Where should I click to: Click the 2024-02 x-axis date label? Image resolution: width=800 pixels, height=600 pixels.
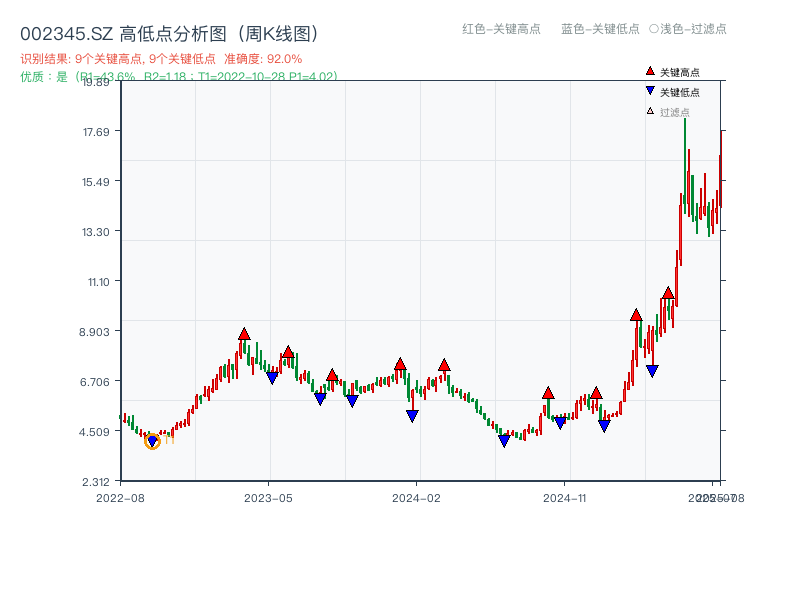416,498
